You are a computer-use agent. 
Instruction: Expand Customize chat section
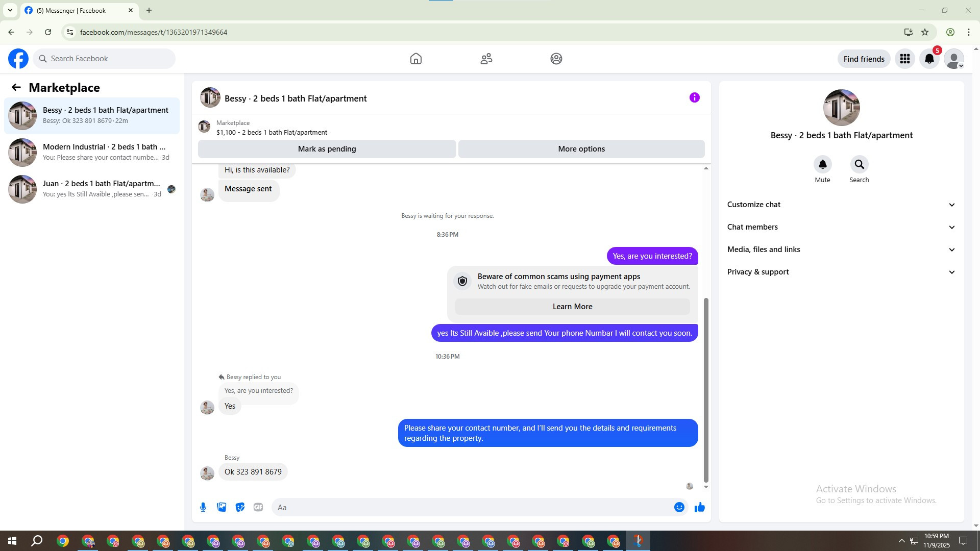pos(842,205)
